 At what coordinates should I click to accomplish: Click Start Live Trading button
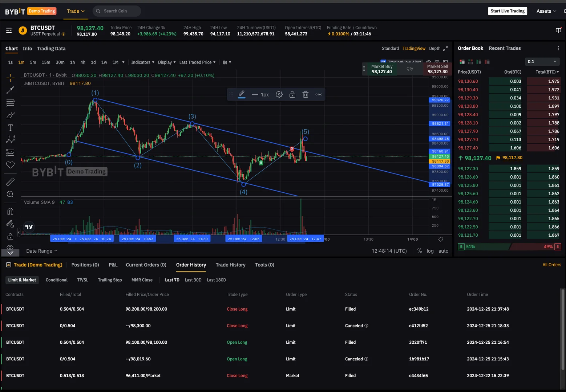coord(508,11)
